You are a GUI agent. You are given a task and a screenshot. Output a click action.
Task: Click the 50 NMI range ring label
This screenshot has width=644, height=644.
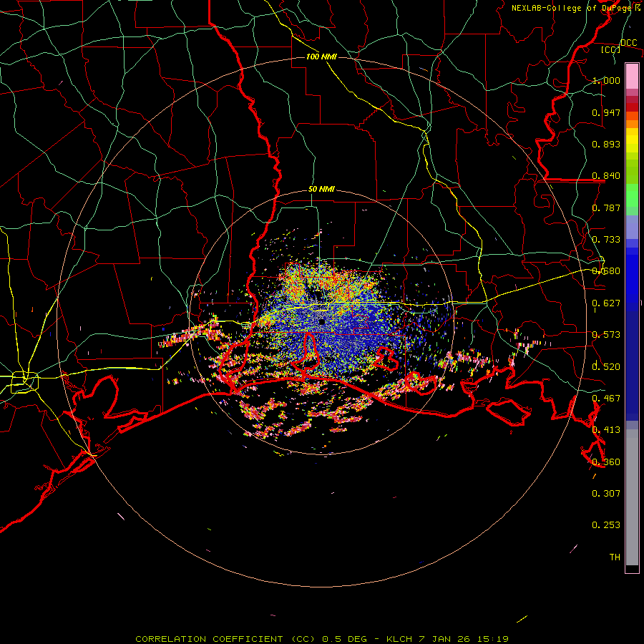click(x=321, y=190)
